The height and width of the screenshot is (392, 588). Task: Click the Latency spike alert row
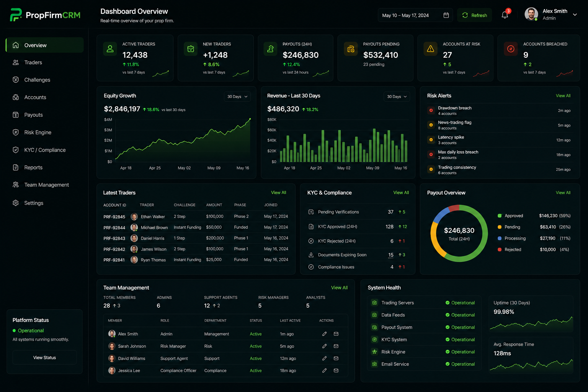pyautogui.click(x=499, y=140)
